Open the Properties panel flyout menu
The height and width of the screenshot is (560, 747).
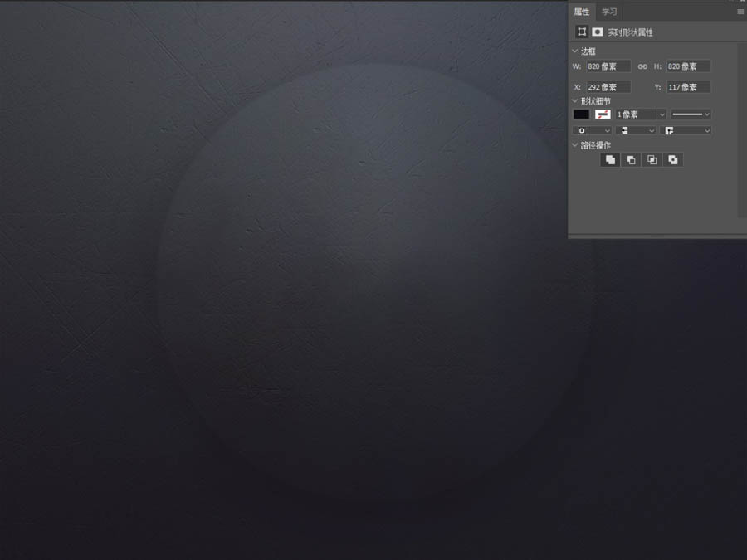[x=740, y=12]
